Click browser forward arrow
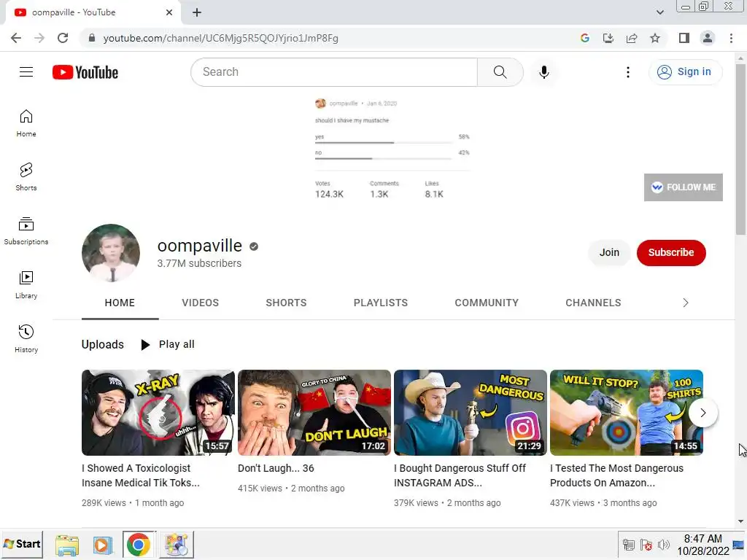 pyautogui.click(x=39, y=38)
